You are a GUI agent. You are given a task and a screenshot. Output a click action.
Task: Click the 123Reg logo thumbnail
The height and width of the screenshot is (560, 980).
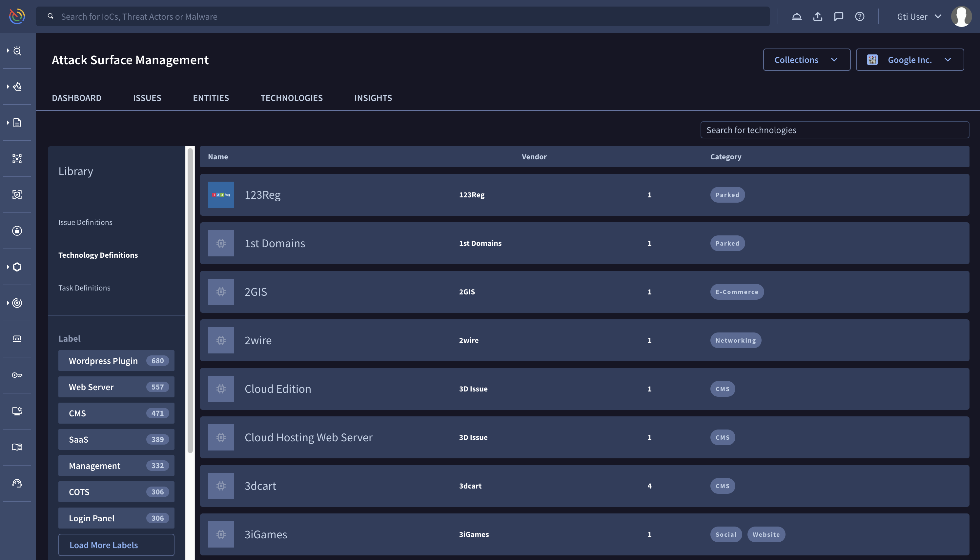pos(221,195)
